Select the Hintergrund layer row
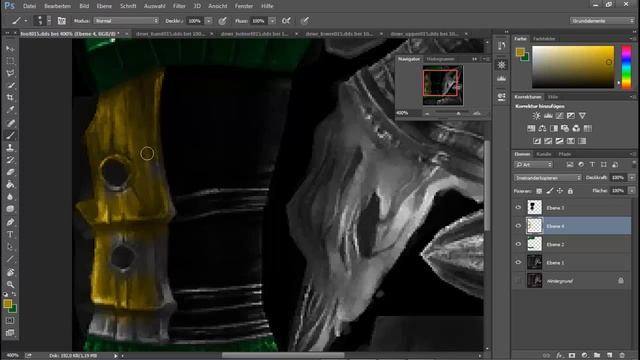The image size is (640, 360). click(x=572, y=281)
